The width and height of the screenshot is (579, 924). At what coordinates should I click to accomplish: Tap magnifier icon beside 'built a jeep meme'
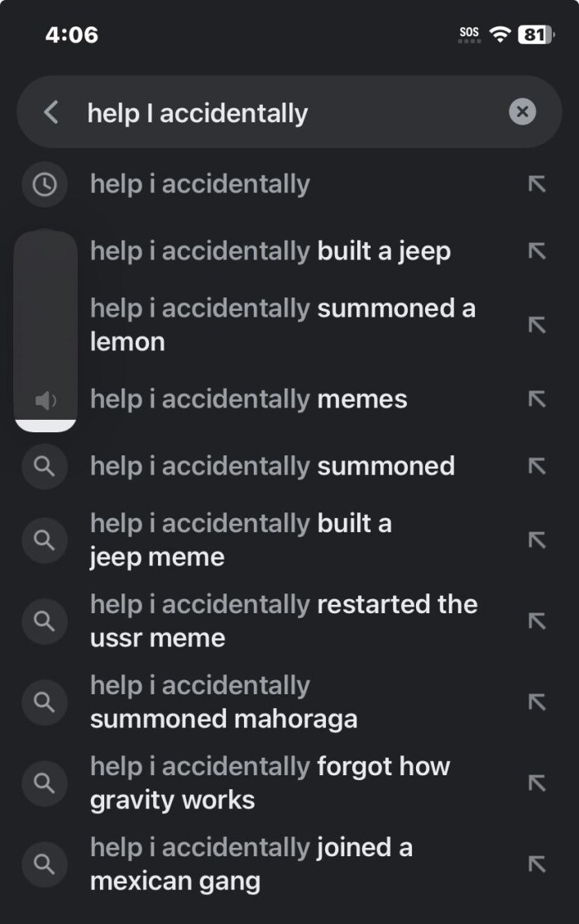[x=44, y=541]
